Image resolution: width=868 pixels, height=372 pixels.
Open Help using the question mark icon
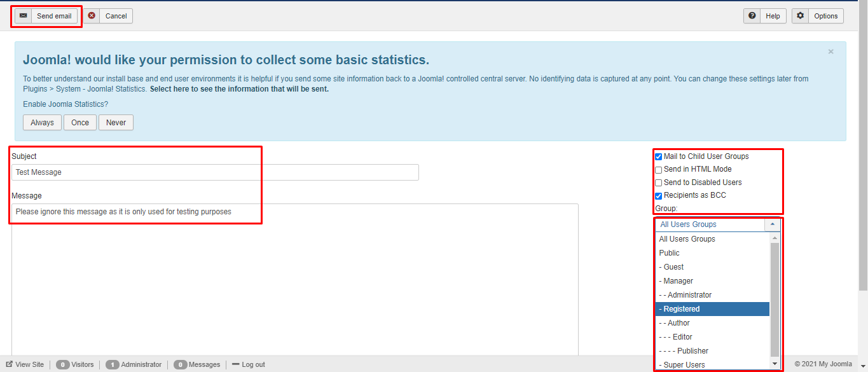(x=752, y=15)
